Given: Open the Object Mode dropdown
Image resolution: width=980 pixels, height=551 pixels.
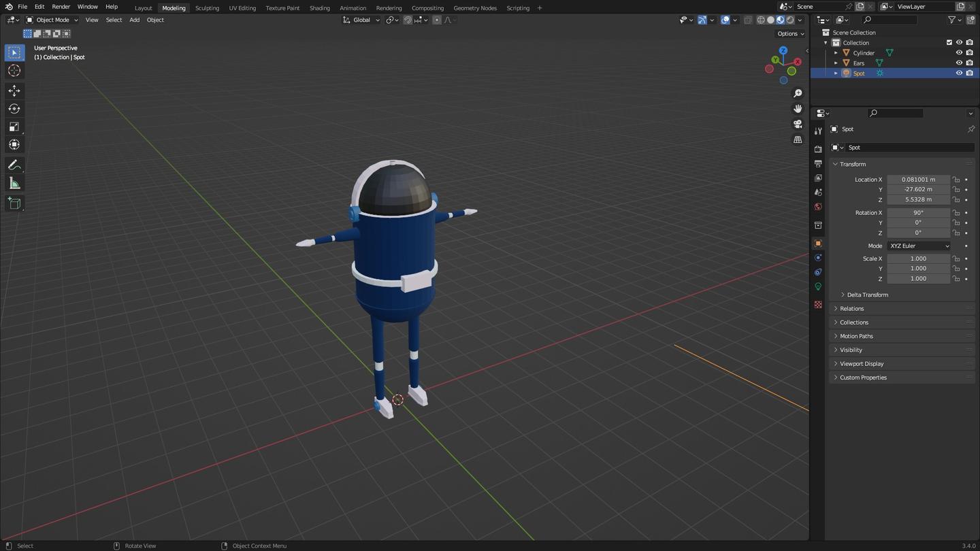Looking at the screenshot, I should pos(52,20).
